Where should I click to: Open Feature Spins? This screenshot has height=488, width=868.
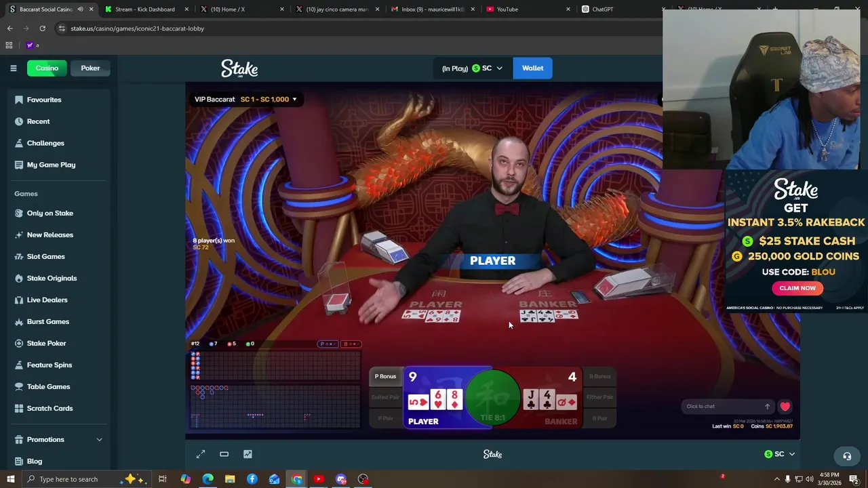[x=49, y=365]
